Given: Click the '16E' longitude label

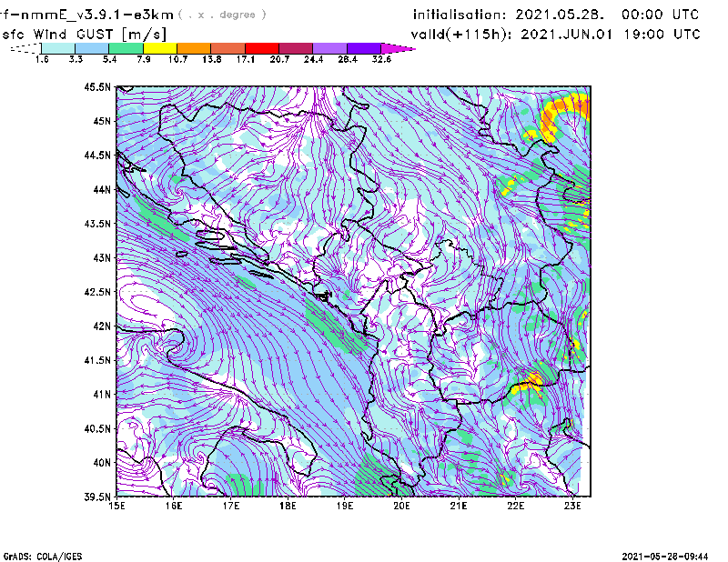Looking at the screenshot, I should (174, 506).
